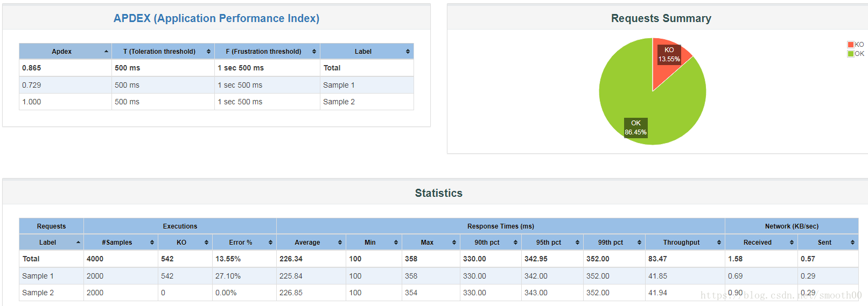The height and width of the screenshot is (306, 868).
Task: Click sort arrow on Statistics Label header
Action: tap(78, 243)
